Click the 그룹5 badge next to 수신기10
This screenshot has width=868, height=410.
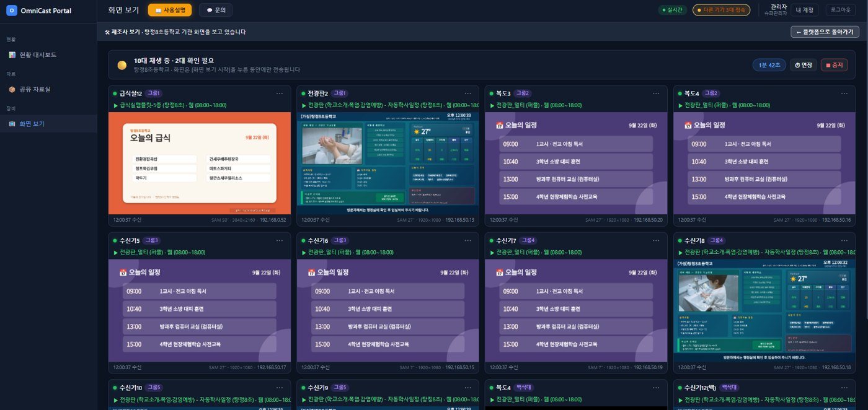[x=154, y=387]
